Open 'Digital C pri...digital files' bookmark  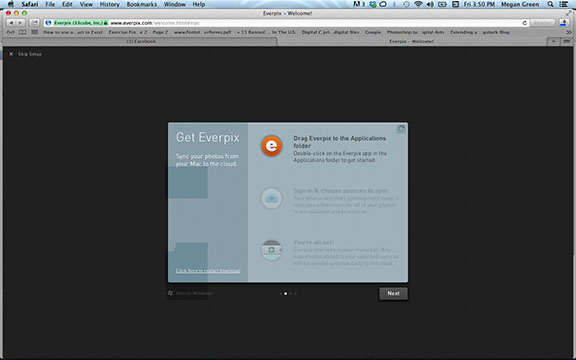[x=330, y=32]
